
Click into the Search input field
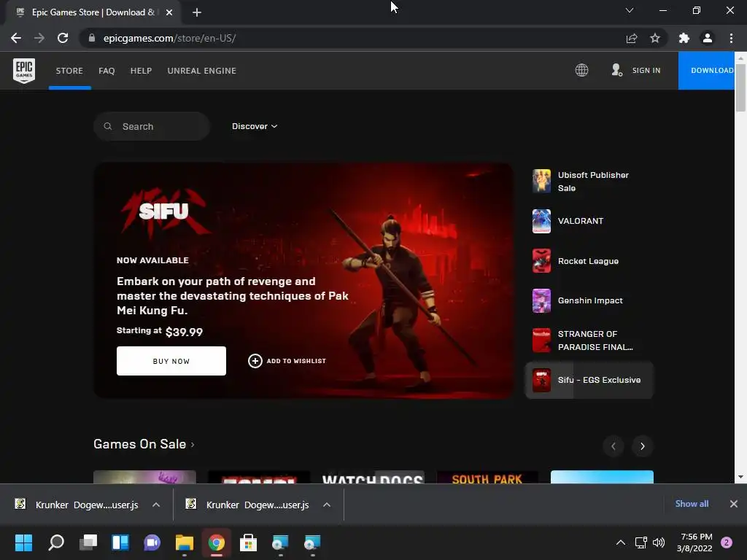(x=152, y=126)
